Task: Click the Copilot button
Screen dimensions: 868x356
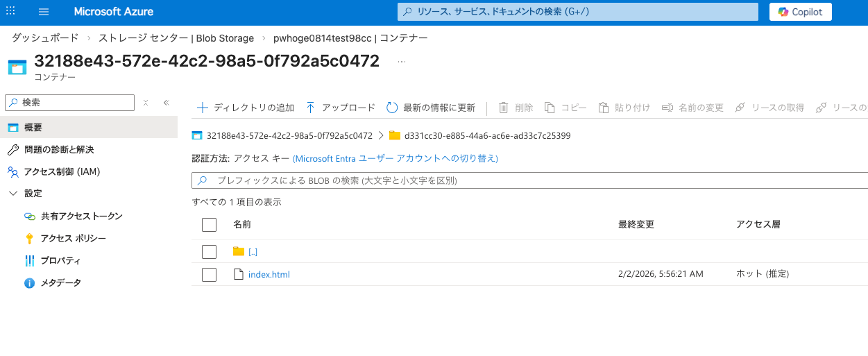Action: point(800,12)
